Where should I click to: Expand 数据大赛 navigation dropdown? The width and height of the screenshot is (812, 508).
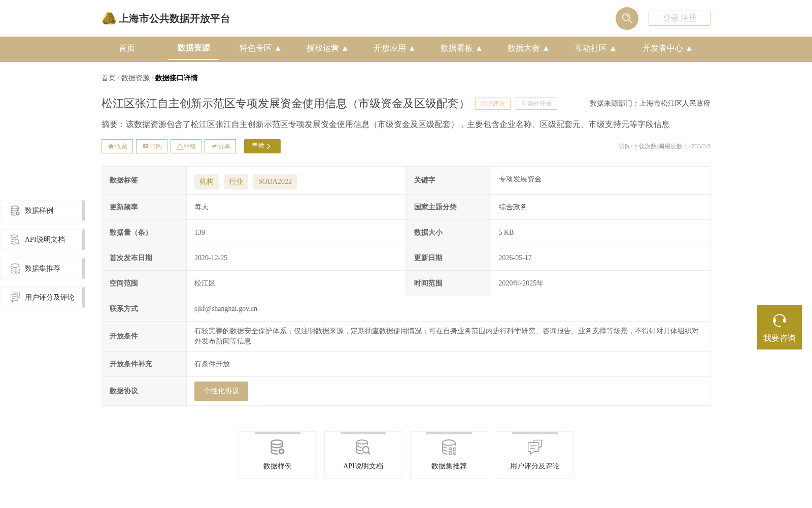[x=528, y=48]
